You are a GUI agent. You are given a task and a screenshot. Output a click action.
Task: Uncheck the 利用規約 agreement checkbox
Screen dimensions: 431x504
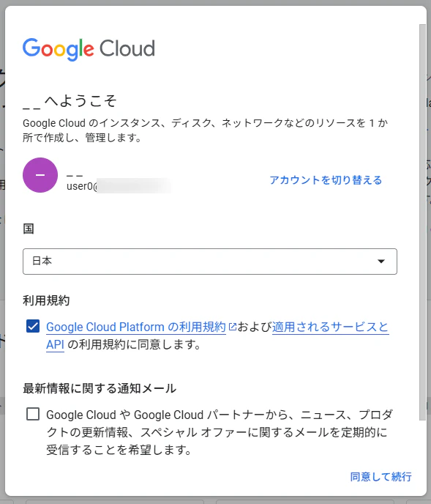(33, 326)
